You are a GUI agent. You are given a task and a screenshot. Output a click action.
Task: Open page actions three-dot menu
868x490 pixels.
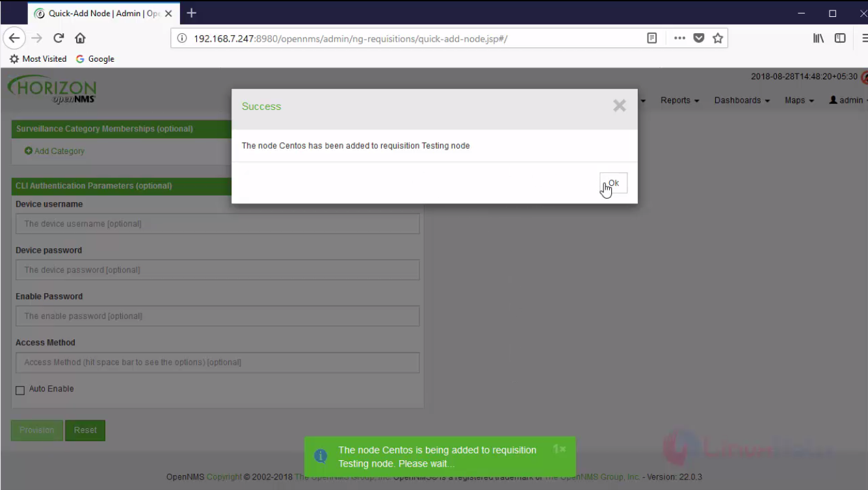(x=679, y=38)
